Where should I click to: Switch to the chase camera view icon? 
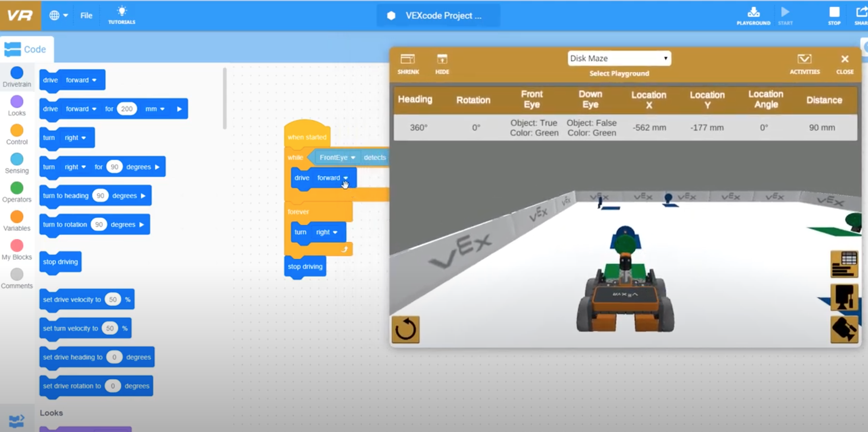coord(844,297)
